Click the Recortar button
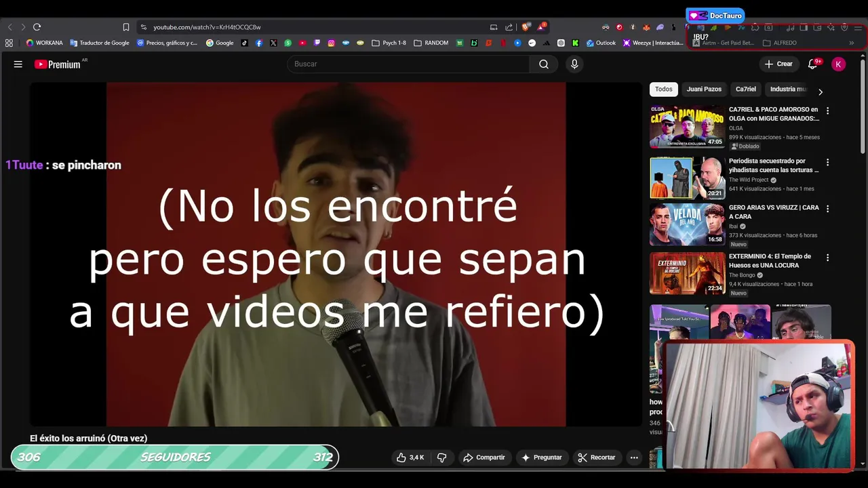Image resolution: width=868 pixels, height=488 pixels. click(597, 457)
